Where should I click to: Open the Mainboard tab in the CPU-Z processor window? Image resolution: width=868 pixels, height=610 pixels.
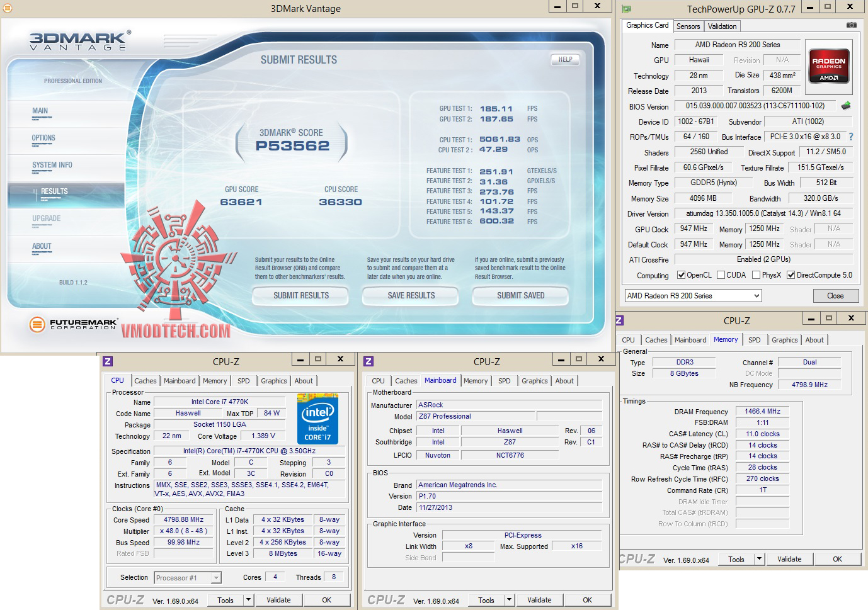[x=180, y=381]
